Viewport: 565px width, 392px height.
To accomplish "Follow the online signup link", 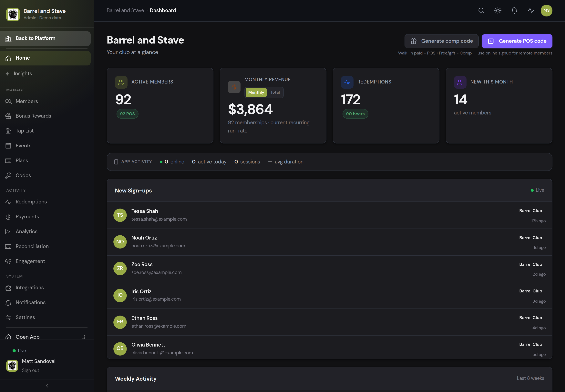I will click(x=498, y=53).
